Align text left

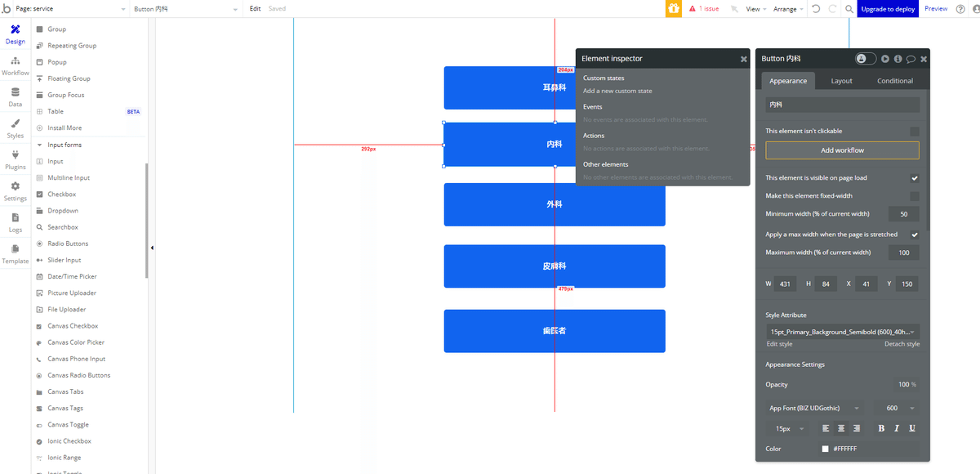pos(826,428)
